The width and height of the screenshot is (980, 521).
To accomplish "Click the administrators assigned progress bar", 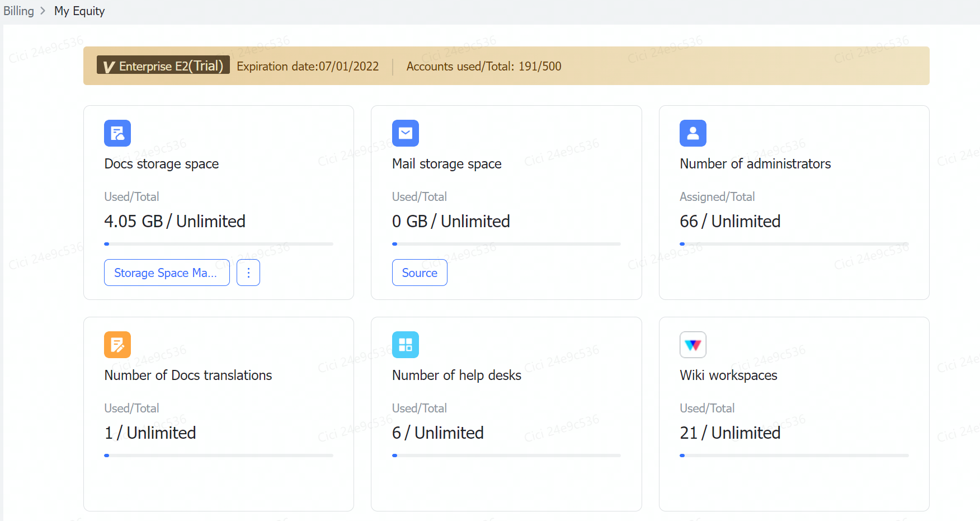I will pyautogui.click(x=794, y=244).
